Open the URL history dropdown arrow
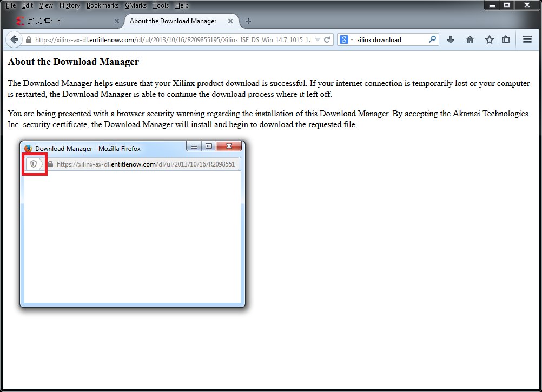 (318, 39)
